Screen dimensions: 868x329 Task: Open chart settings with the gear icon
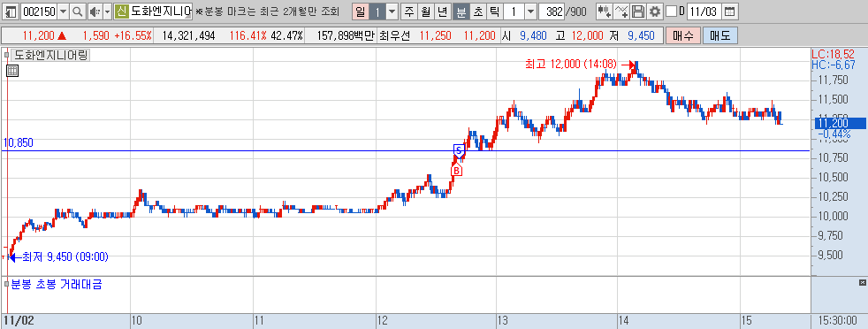[x=655, y=11]
